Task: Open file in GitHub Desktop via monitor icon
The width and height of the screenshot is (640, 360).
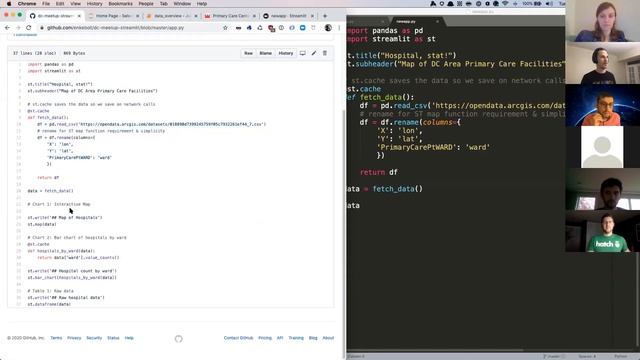Action: (302, 53)
